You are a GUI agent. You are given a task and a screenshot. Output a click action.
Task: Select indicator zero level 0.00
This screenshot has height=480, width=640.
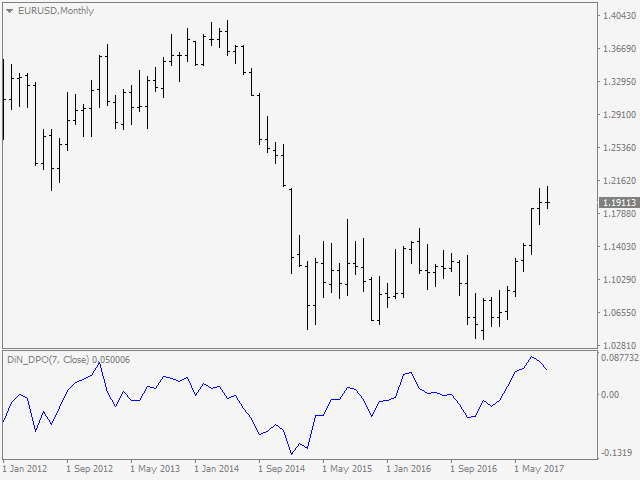tap(610, 395)
